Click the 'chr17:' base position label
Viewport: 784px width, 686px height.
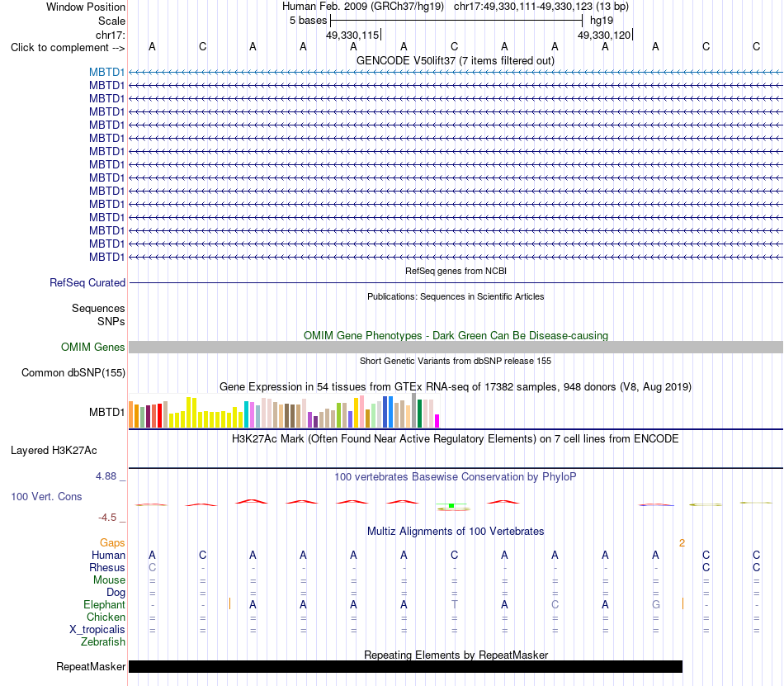click(110, 35)
